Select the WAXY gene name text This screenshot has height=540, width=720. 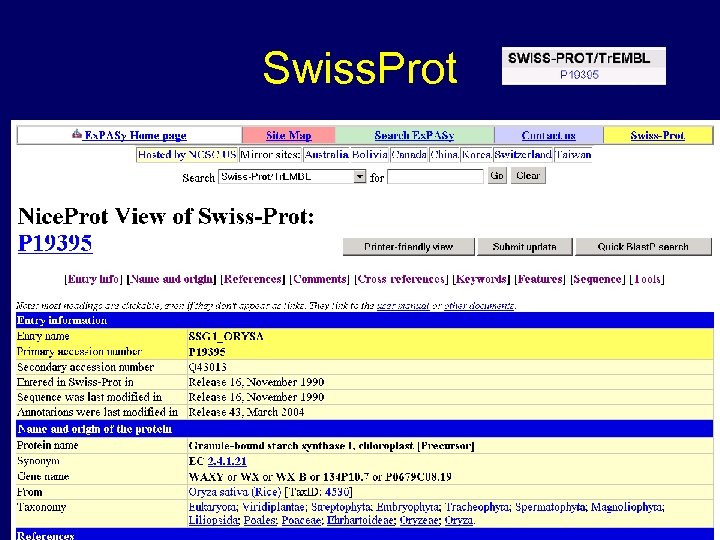click(206, 477)
